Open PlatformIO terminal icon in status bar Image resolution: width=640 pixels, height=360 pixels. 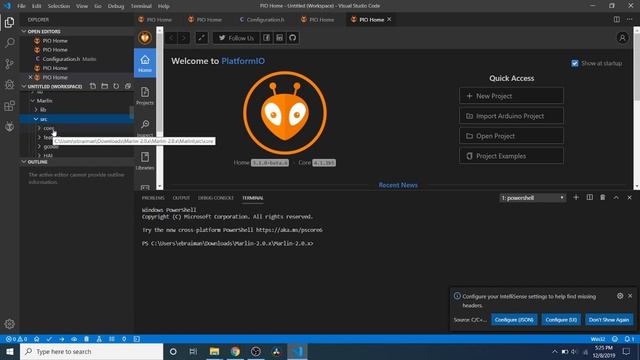(x=137, y=339)
